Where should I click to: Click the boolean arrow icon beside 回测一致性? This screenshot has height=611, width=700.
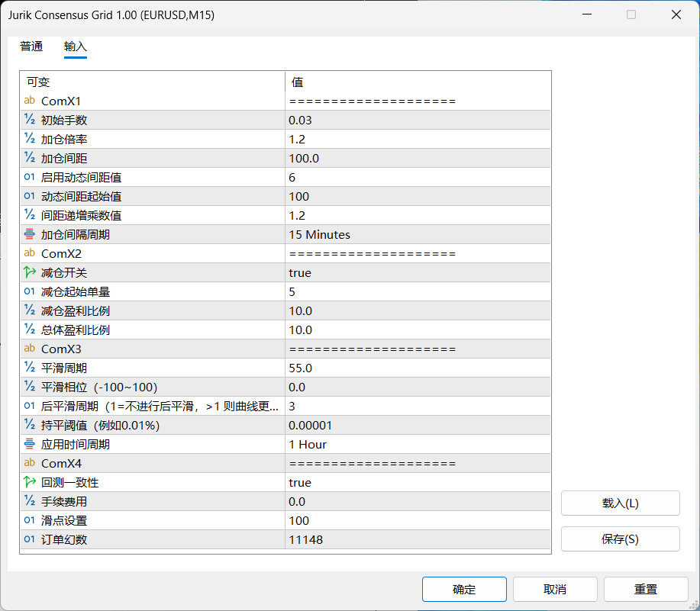(30, 482)
